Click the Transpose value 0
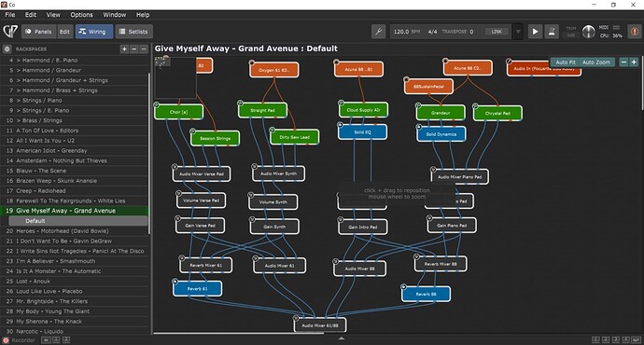 [471, 32]
